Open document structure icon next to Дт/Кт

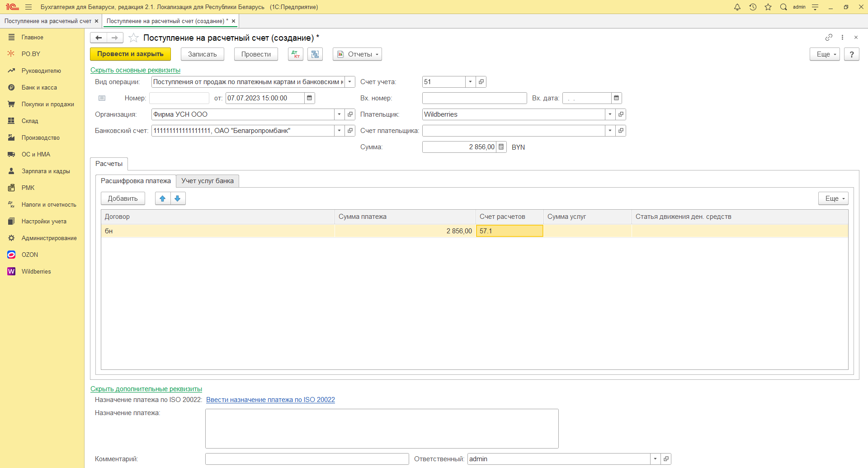pyautogui.click(x=315, y=54)
